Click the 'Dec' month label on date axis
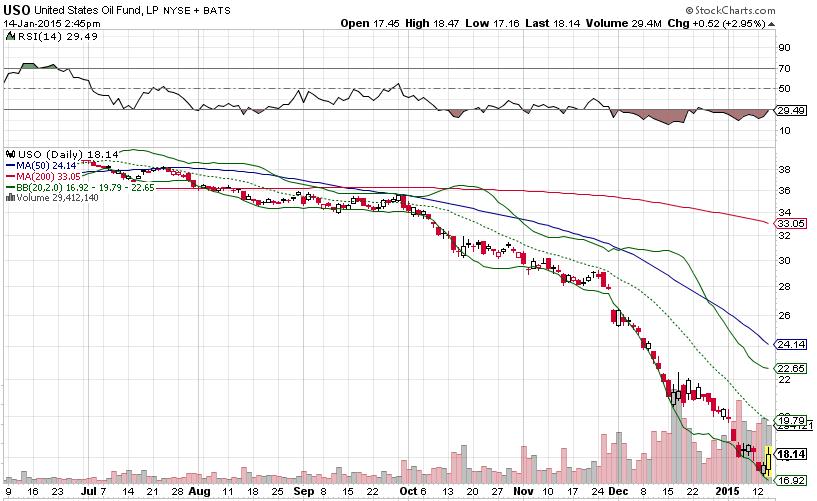This screenshot has width=817, height=501. pos(618,491)
